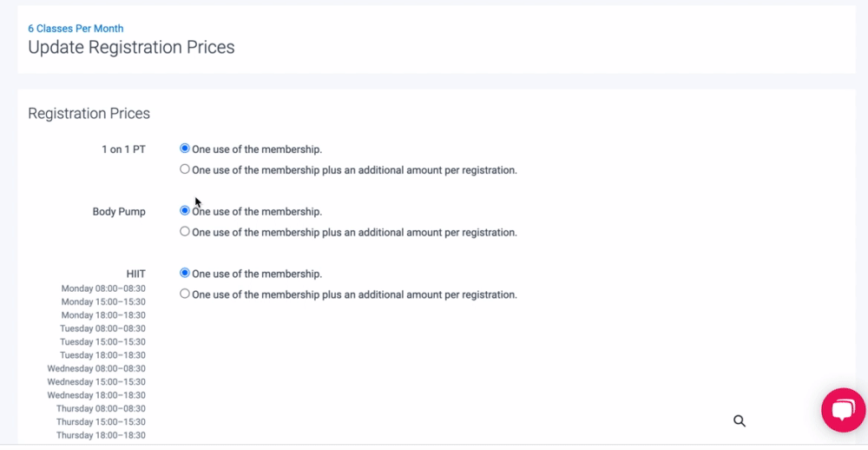The height and width of the screenshot is (450, 868).
Task: Click the Thursday 15:00–15:30 schedule entry
Action: (x=101, y=422)
